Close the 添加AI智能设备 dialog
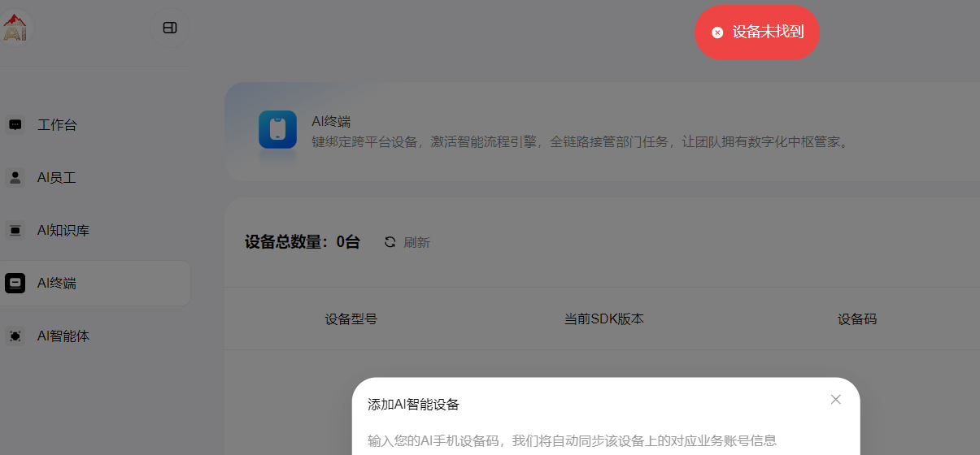 835,400
